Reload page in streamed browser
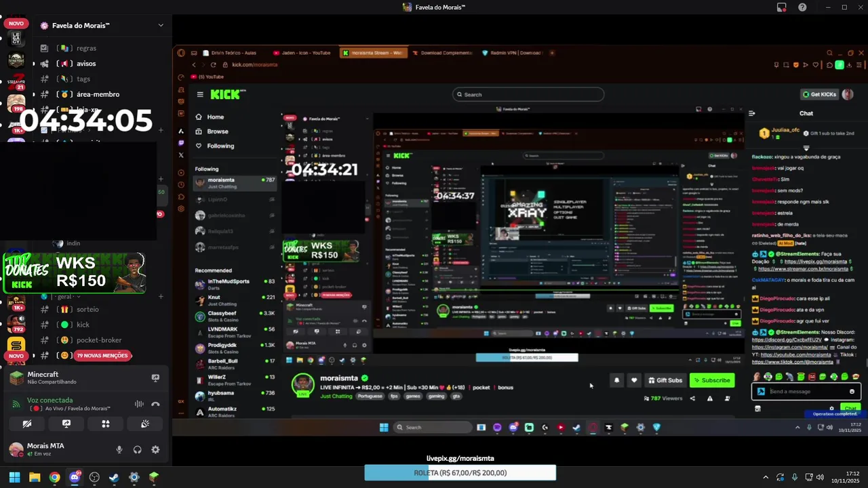The image size is (868, 488). [x=214, y=64]
